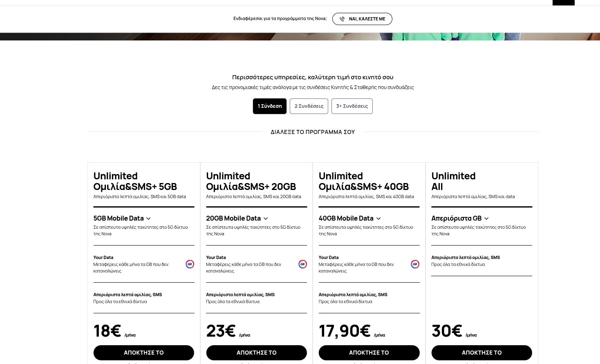Buy Unlimited All via ΑΠΟΚΤΗΣΕ ΤΟ
Viewport: 600px width, 364px height.
click(481, 353)
